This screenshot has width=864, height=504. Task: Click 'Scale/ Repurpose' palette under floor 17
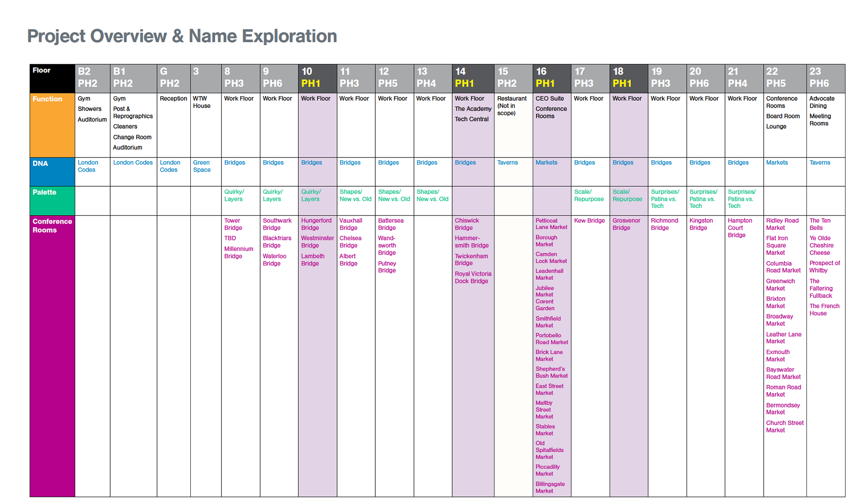coord(589,195)
